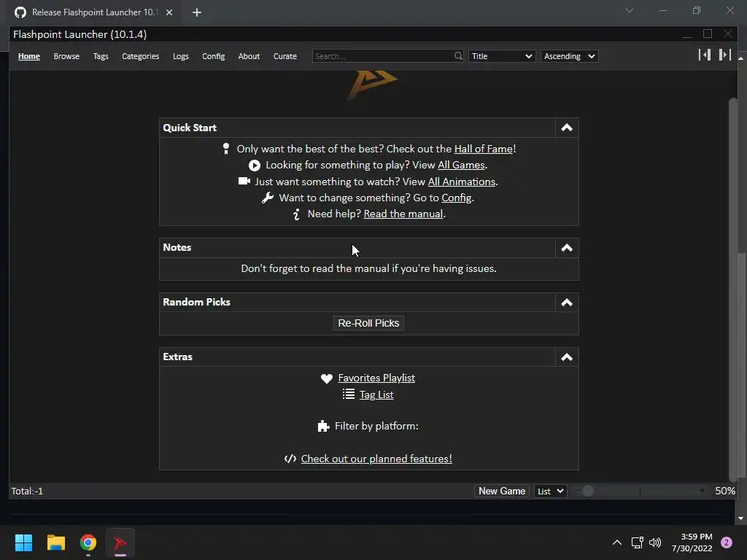Open the Config tab

tap(214, 56)
